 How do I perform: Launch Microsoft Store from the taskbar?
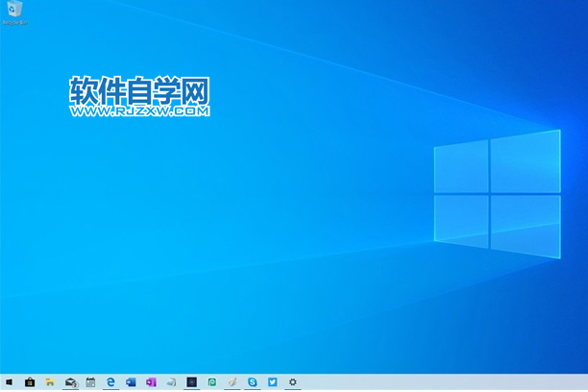pyautogui.click(x=30, y=382)
